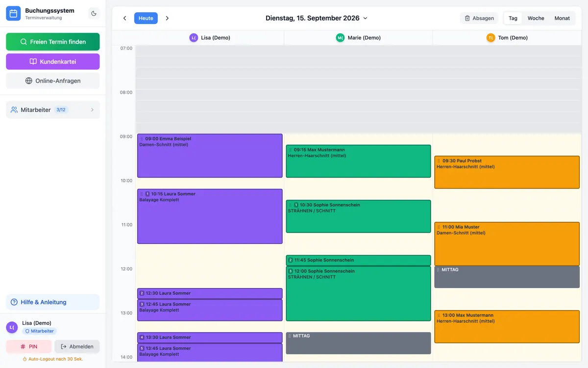Click step badge 1 on 10:30 Sophie Sonnenschein
The image size is (588, 368).
[296, 205]
